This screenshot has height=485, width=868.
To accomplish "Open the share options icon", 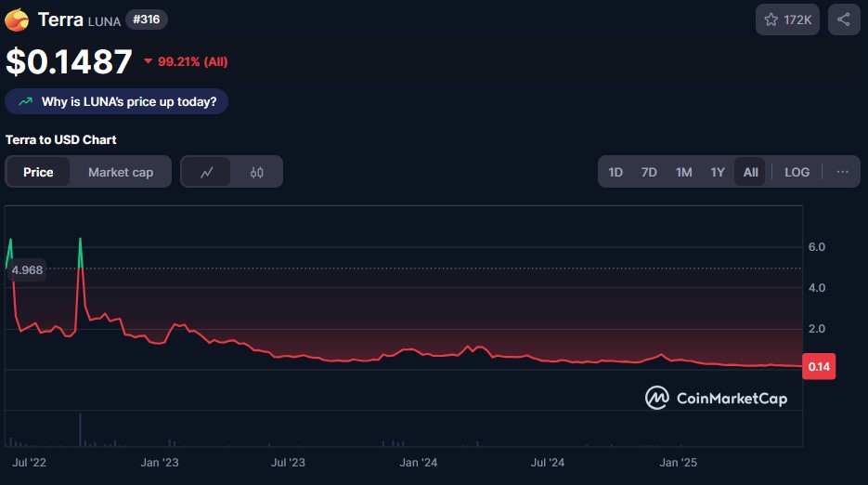I will point(844,20).
